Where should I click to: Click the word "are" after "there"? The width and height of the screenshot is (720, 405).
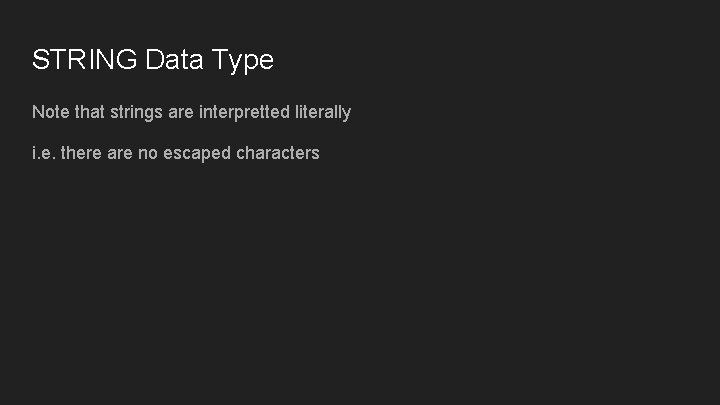[x=119, y=153]
